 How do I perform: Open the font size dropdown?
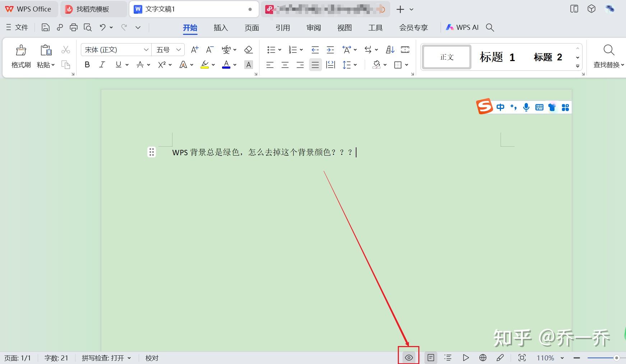tap(179, 50)
